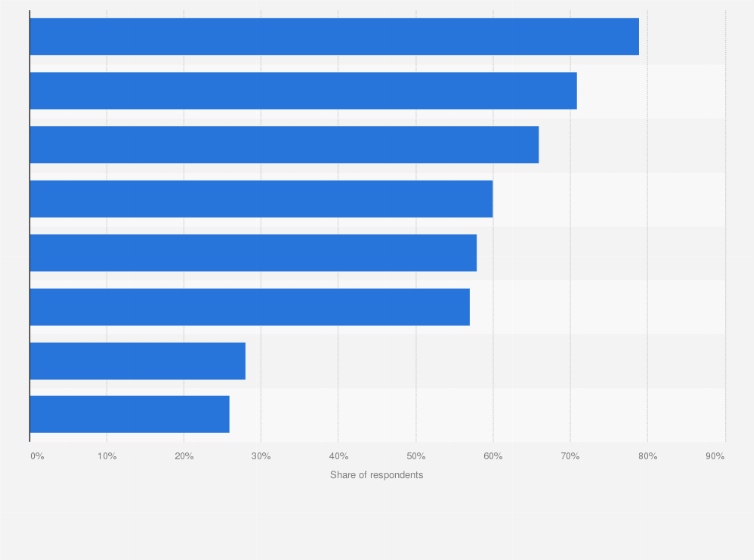This screenshot has width=754, height=560.
Task: Click the fifth bar at about 58%
Action: pyautogui.click(x=253, y=253)
